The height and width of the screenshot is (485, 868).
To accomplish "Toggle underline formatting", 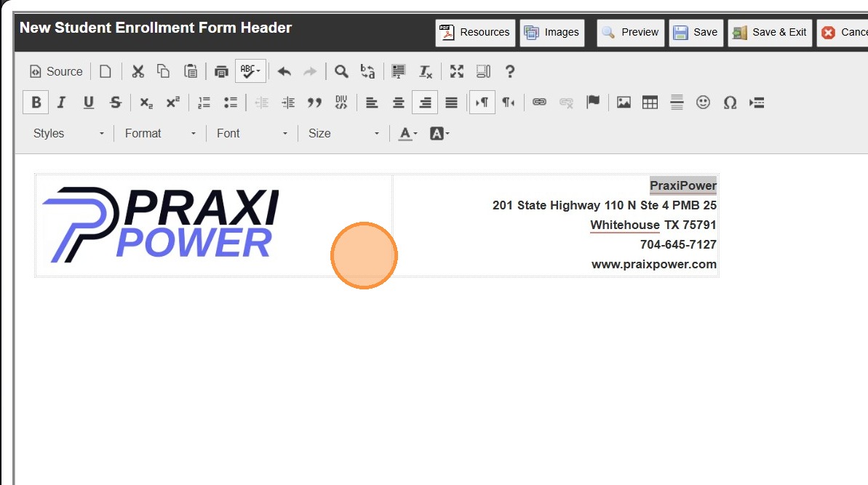I will [x=88, y=103].
